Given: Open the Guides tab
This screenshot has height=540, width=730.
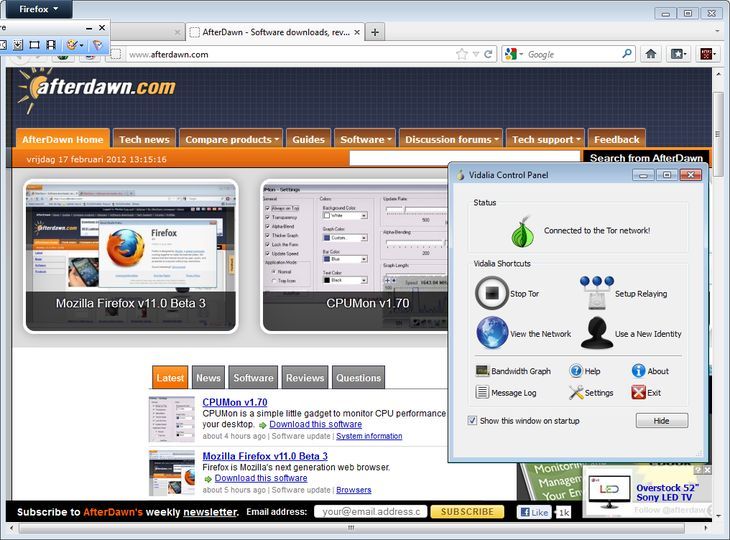Looking at the screenshot, I should tap(308, 139).
